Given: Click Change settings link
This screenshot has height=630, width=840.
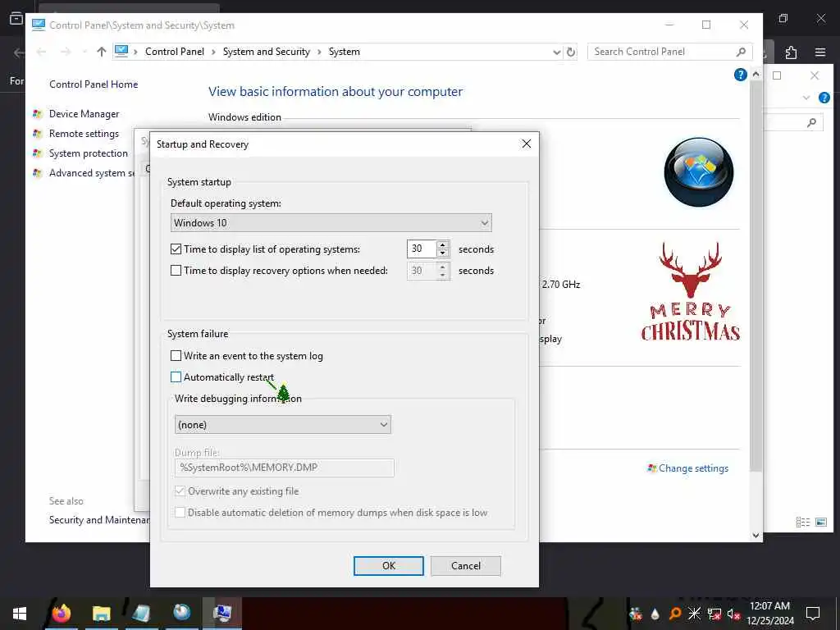Looking at the screenshot, I should tap(693, 468).
